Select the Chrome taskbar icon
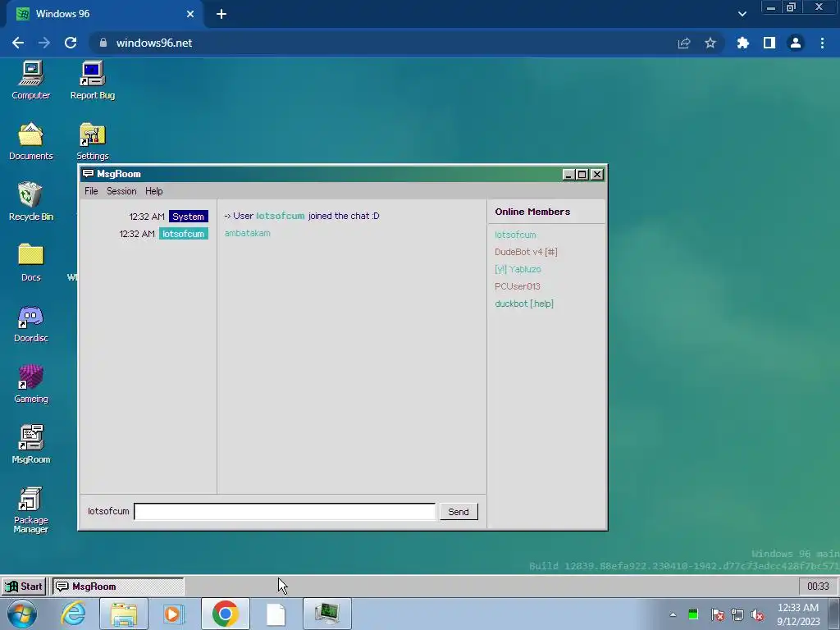Viewport: 840px width, 630px height. pyautogui.click(x=225, y=614)
